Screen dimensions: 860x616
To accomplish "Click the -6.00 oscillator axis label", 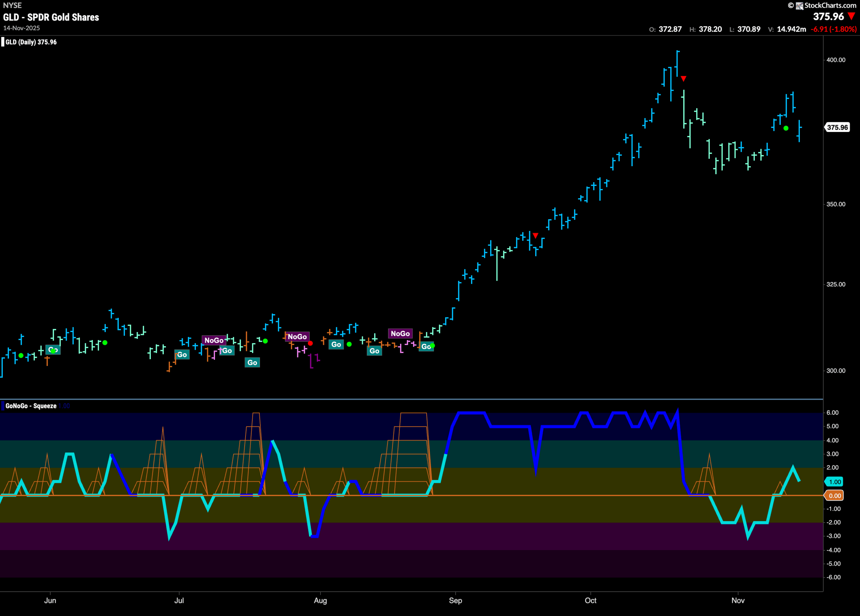I will pyautogui.click(x=833, y=577).
